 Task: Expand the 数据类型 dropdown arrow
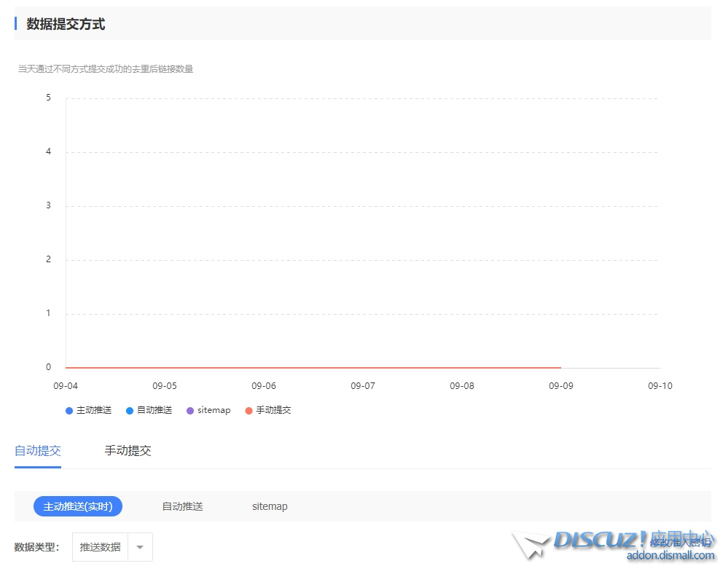(140, 547)
